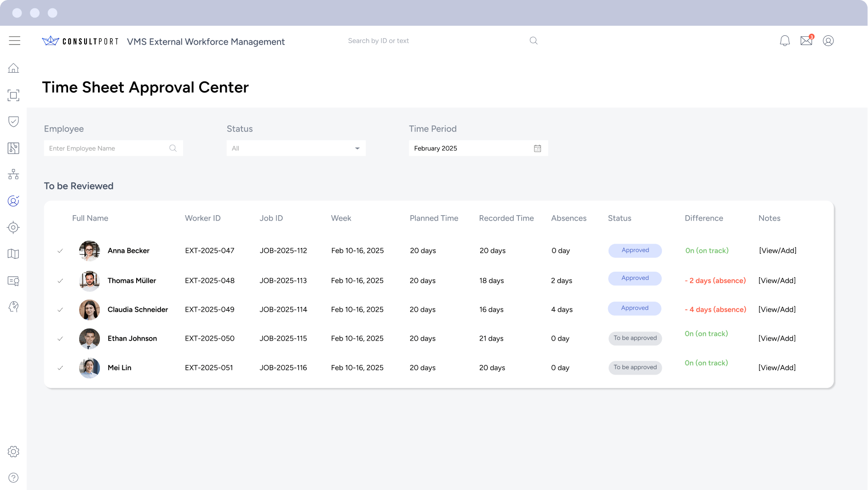868x490 pixels.
Task: Open the certificate document icon in the sidebar
Action: point(14,281)
